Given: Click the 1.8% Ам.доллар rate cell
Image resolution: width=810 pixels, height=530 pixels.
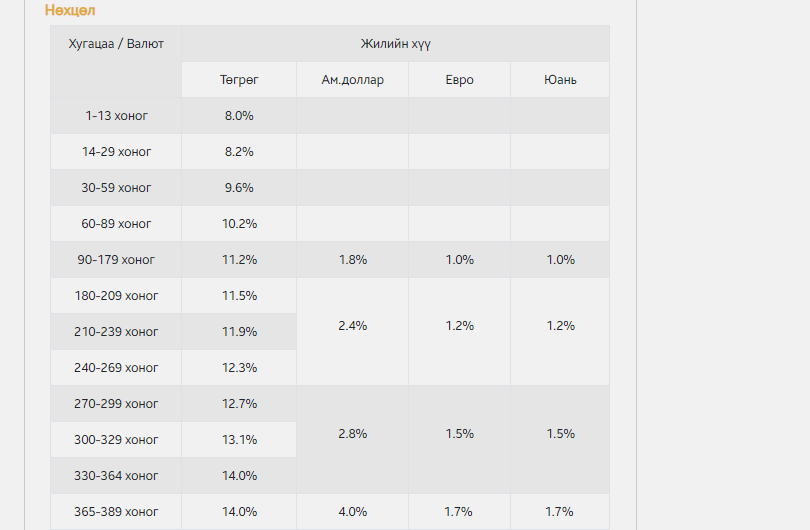Looking at the screenshot, I should point(352,260).
